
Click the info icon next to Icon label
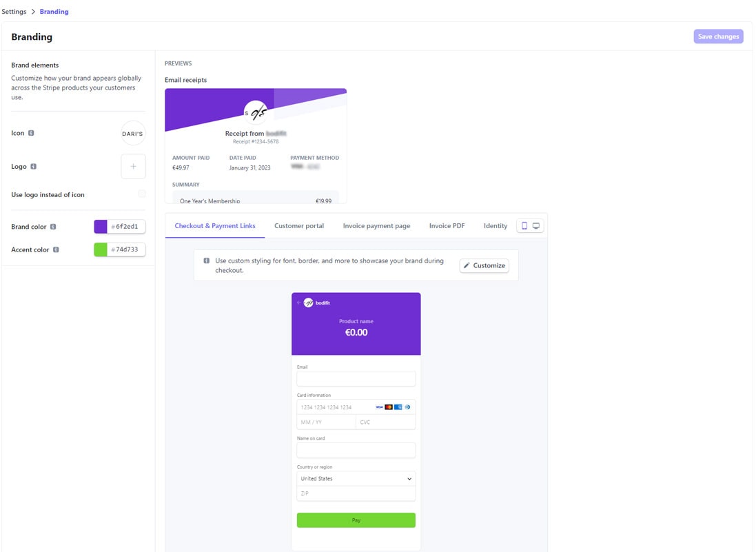(x=31, y=133)
